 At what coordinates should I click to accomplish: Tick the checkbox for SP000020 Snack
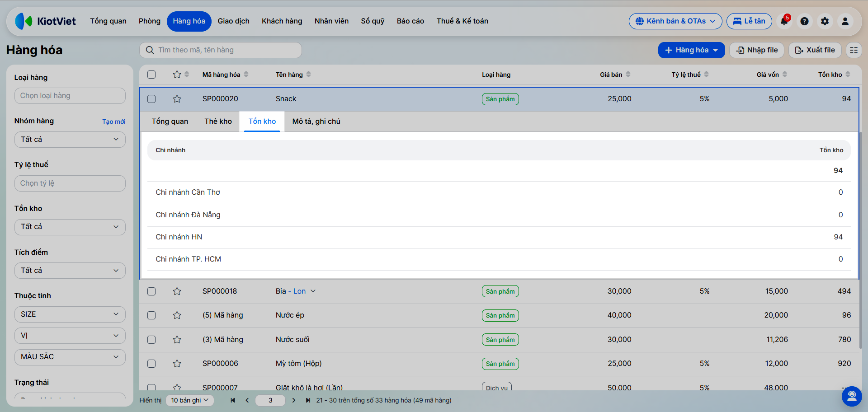pyautogui.click(x=151, y=99)
